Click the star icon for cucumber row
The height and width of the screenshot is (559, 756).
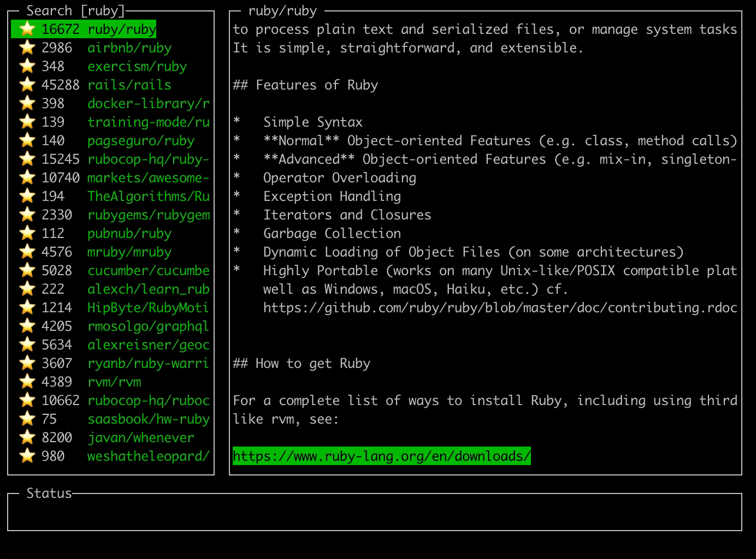click(x=27, y=270)
